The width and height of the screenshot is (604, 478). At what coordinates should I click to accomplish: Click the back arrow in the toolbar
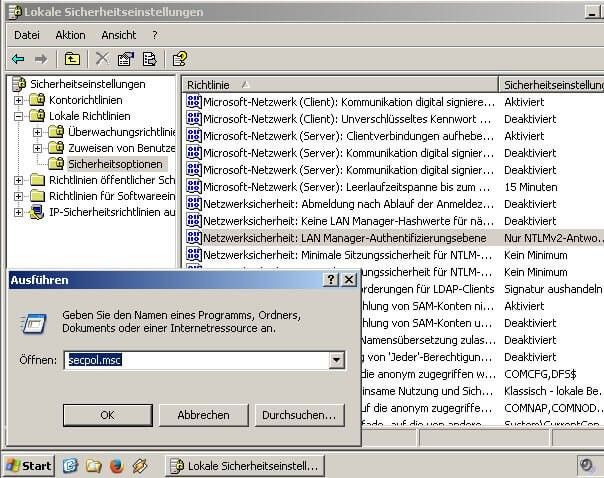click(18, 59)
